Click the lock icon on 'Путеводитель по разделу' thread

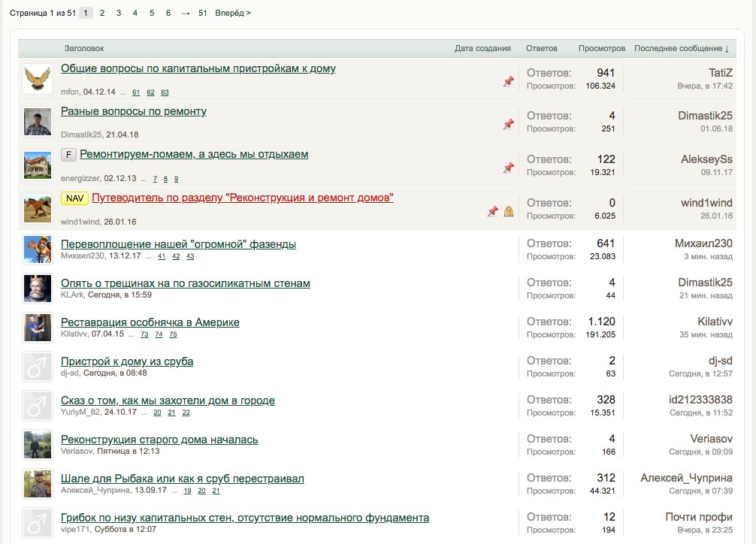coord(509,212)
